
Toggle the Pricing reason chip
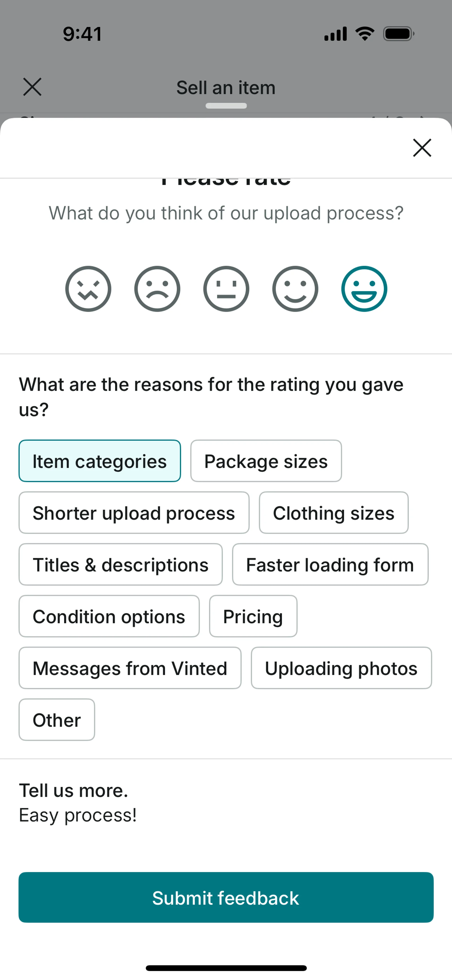pyautogui.click(x=253, y=616)
